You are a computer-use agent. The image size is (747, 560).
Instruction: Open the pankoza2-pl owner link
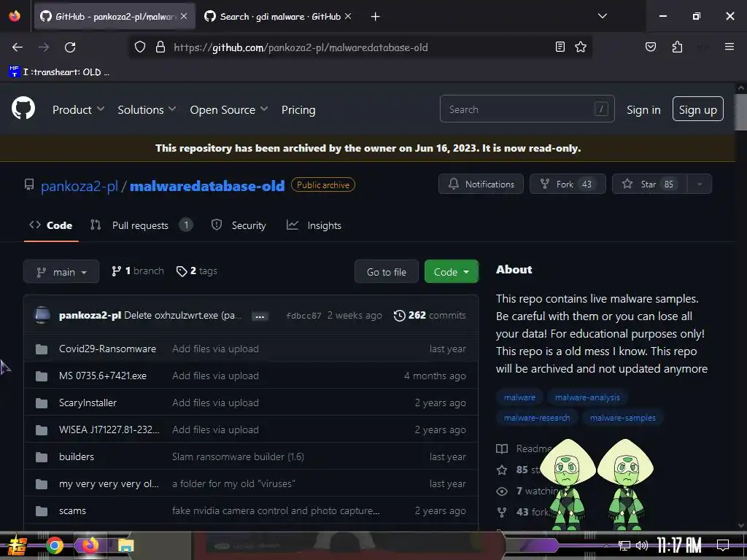click(x=79, y=186)
